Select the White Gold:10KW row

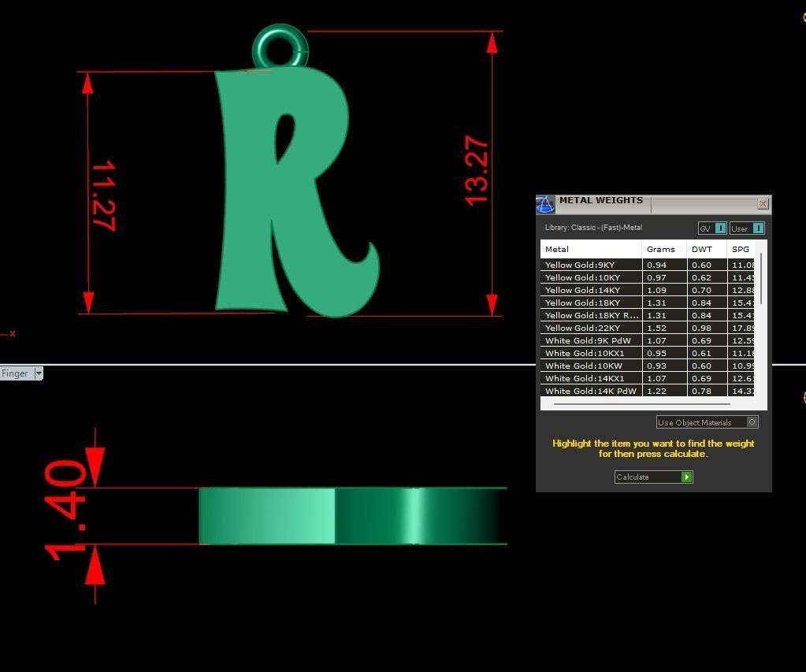647,366
